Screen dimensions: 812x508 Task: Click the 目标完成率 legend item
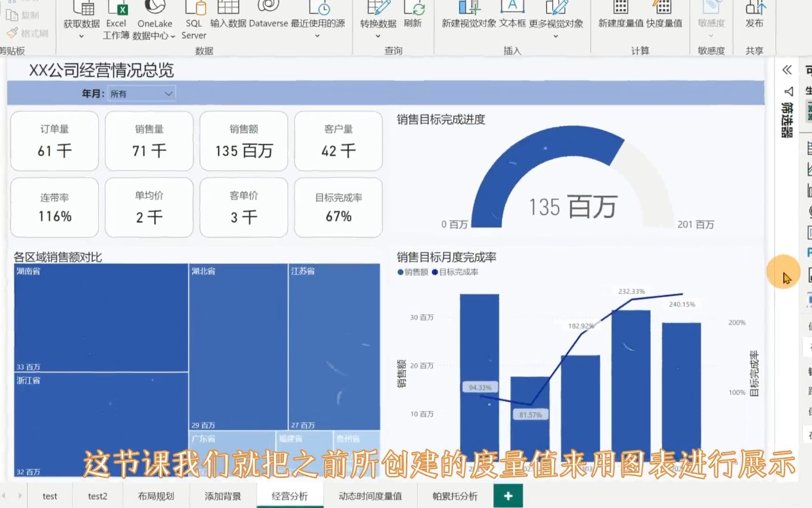point(455,272)
